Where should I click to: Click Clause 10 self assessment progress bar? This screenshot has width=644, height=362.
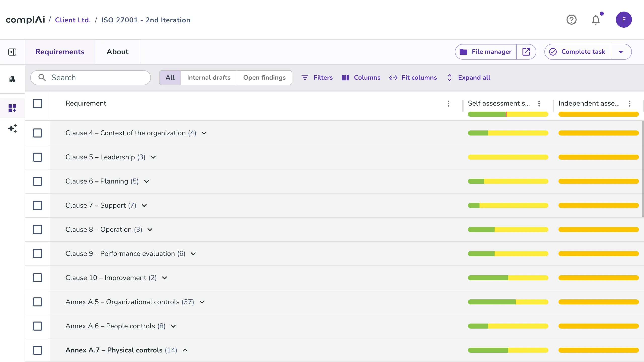508,278
